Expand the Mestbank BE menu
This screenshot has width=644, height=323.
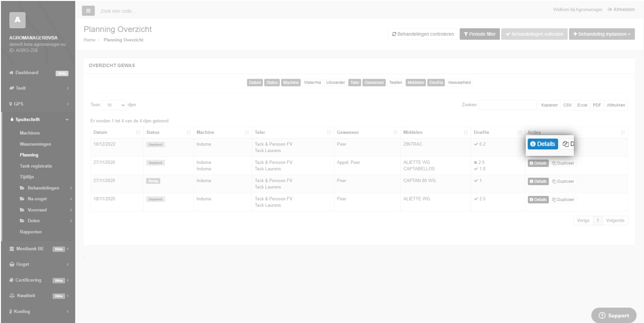click(38, 249)
